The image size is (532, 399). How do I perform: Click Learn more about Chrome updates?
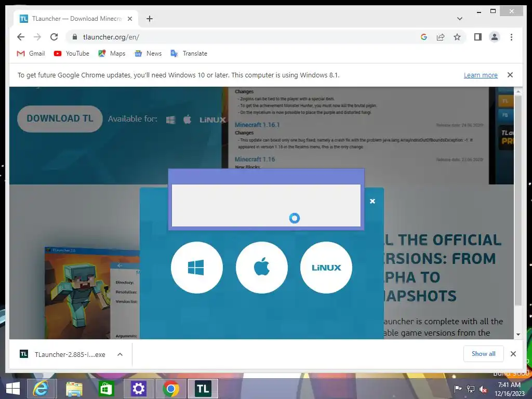click(x=481, y=75)
